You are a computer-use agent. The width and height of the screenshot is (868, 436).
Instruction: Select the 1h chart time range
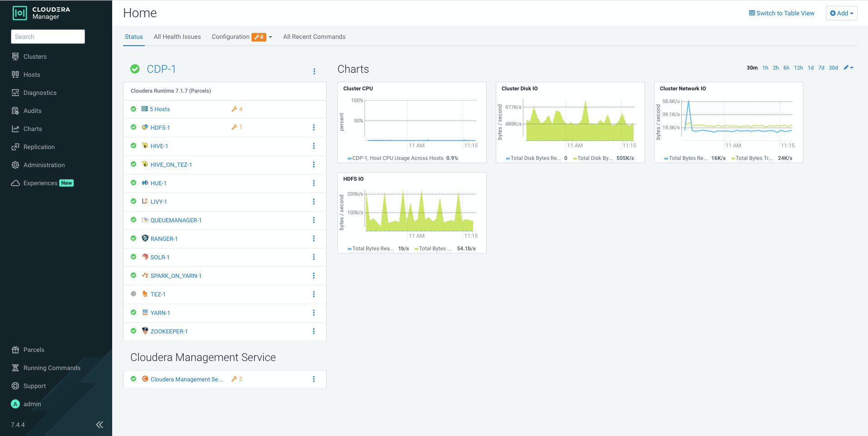click(x=765, y=68)
